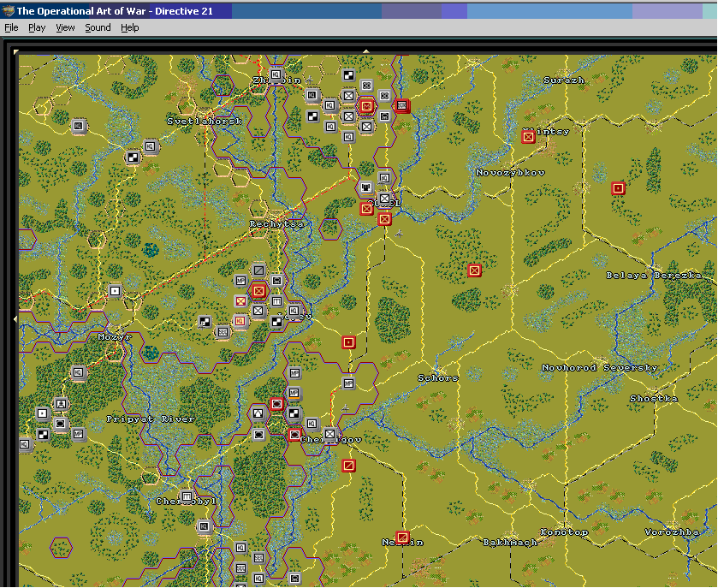Click the game icon in the title bar
Image resolution: width=718 pixels, height=588 pixels.
pyautogui.click(x=8, y=11)
